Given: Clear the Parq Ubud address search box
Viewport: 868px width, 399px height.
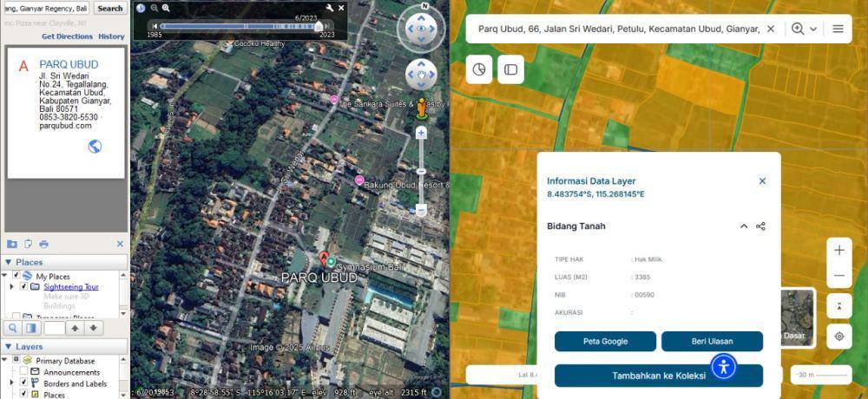Looking at the screenshot, I should [x=770, y=29].
